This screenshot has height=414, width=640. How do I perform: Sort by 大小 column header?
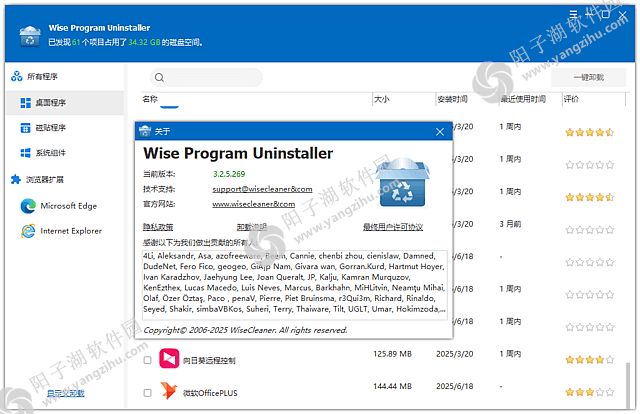[382, 99]
